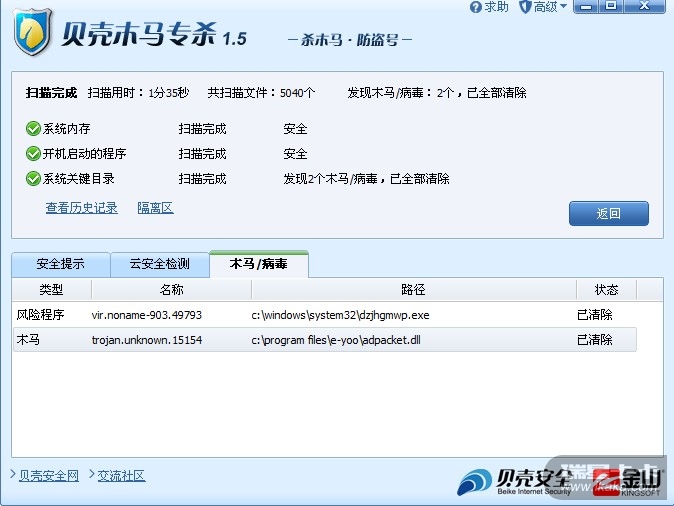Click 扫描完成 status for 系统内存
The image size is (674, 506).
tap(202, 129)
